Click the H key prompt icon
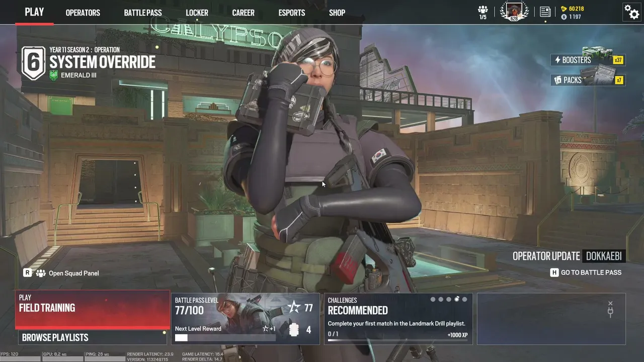Image resolution: width=644 pixels, height=362 pixels. [554, 273]
